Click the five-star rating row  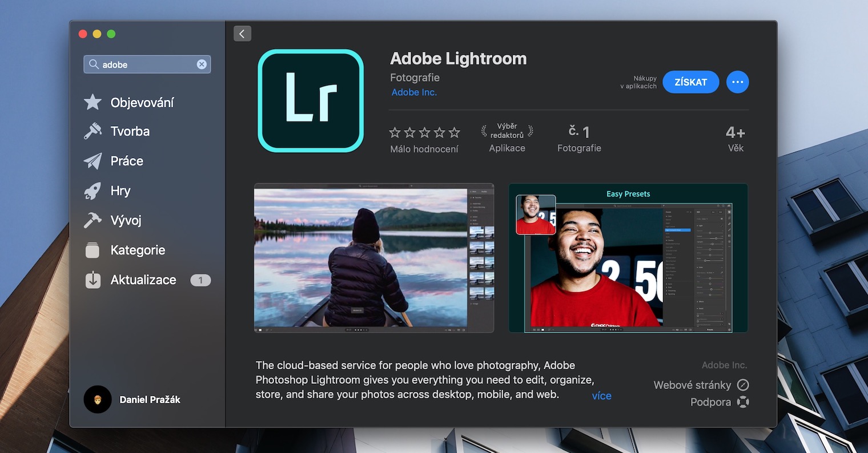tap(424, 132)
